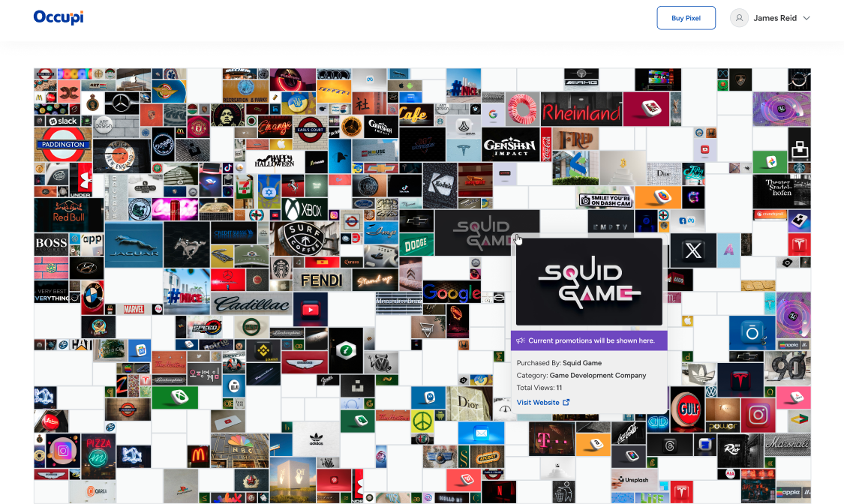Click the Occupi logo in the header
This screenshot has height=504, width=844.
[x=58, y=16]
